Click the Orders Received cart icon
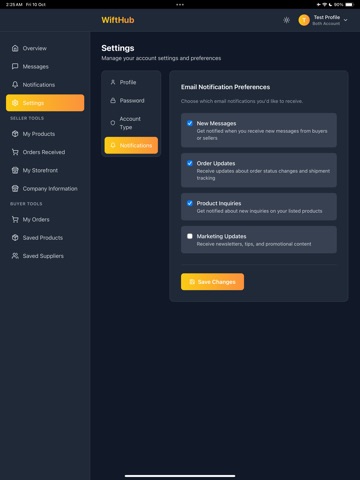Image resolution: width=360 pixels, height=480 pixels. tap(15, 152)
